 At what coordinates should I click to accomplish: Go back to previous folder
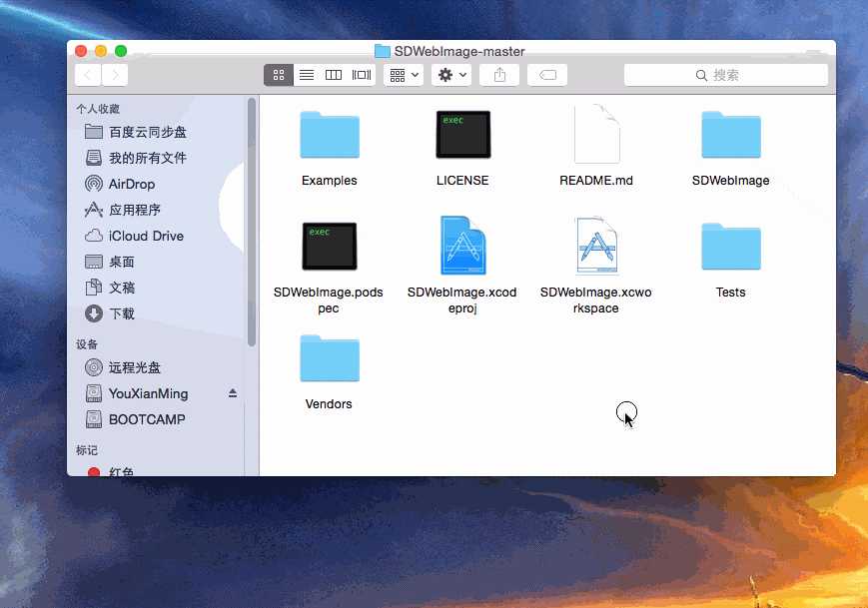[88, 75]
